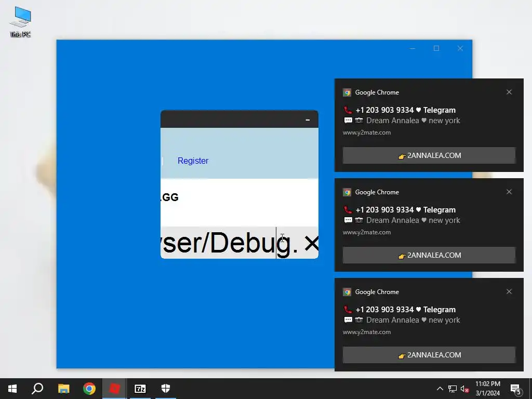532x399 pixels.
Task: Show hidden system tray icons
Action: click(x=440, y=389)
